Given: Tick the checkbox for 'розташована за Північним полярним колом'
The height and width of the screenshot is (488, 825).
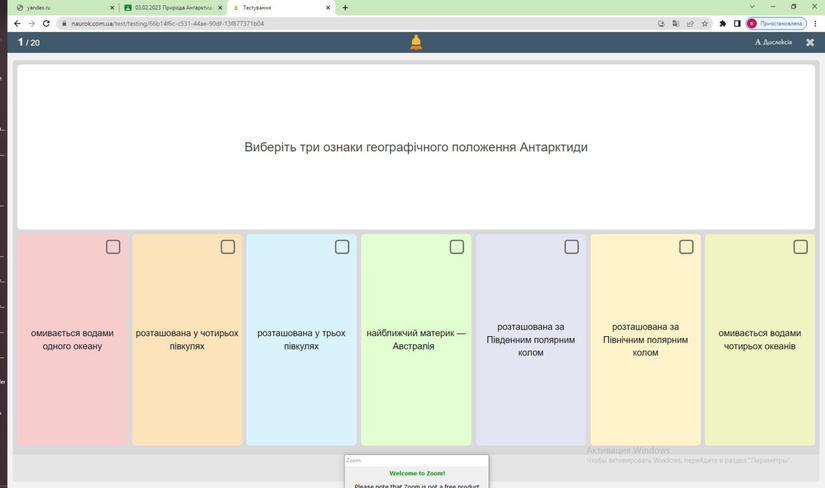Looking at the screenshot, I should 686,247.
